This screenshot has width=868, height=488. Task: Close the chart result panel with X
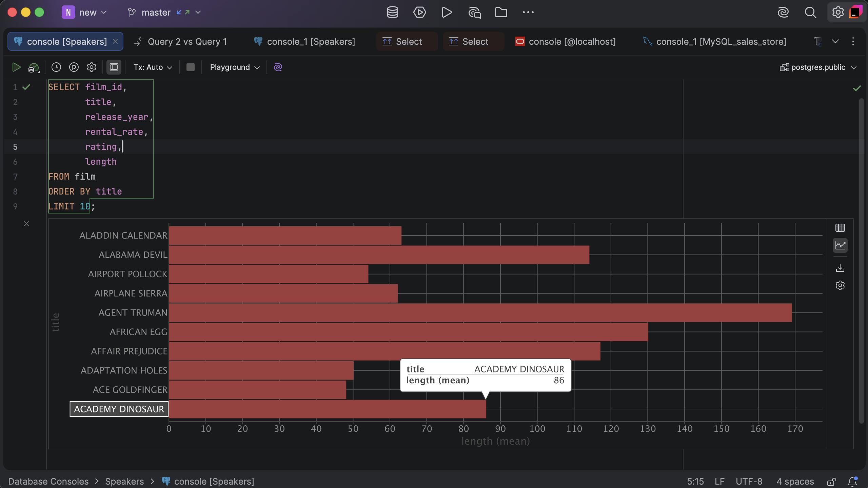(26, 224)
